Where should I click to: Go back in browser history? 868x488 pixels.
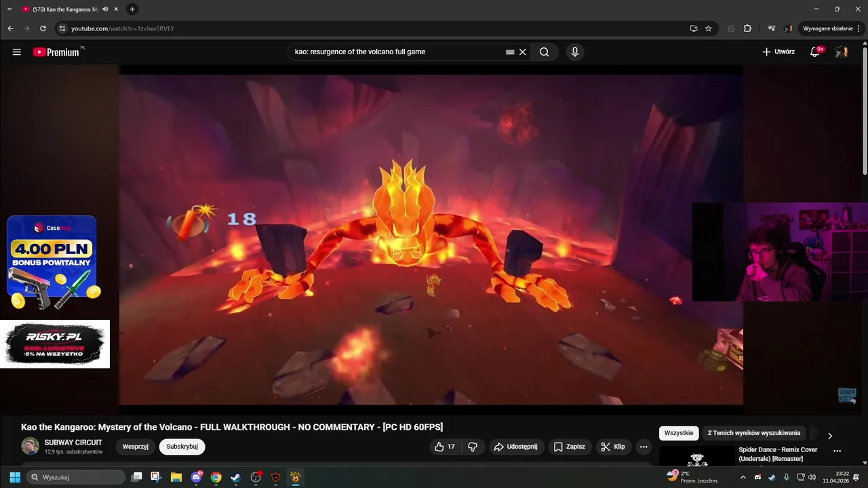(10, 28)
